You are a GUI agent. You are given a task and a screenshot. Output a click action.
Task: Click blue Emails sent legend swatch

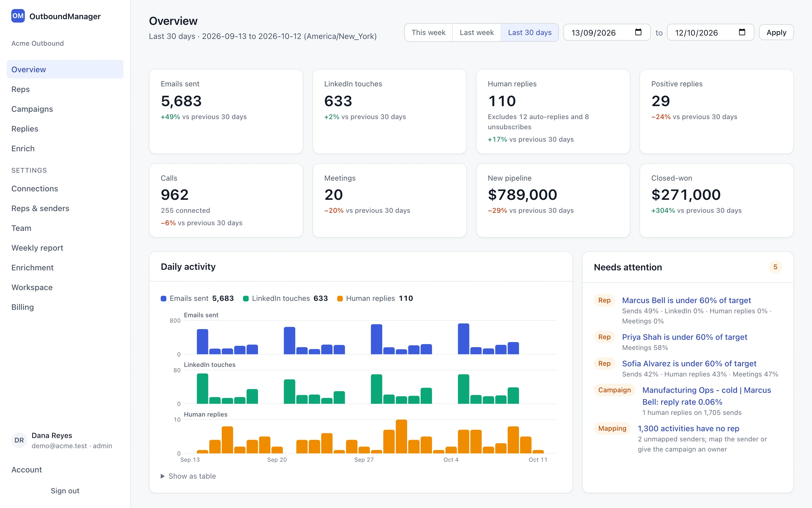[164, 298]
